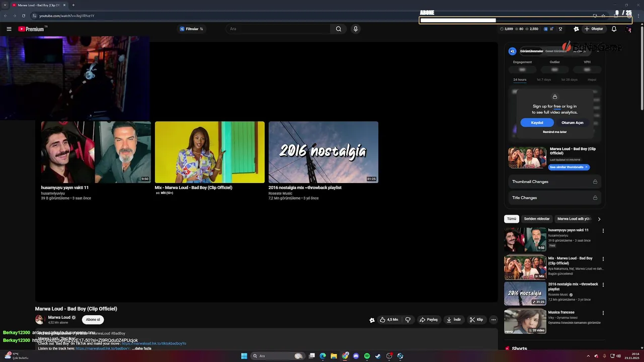Click the İndir download button

pos(453,320)
